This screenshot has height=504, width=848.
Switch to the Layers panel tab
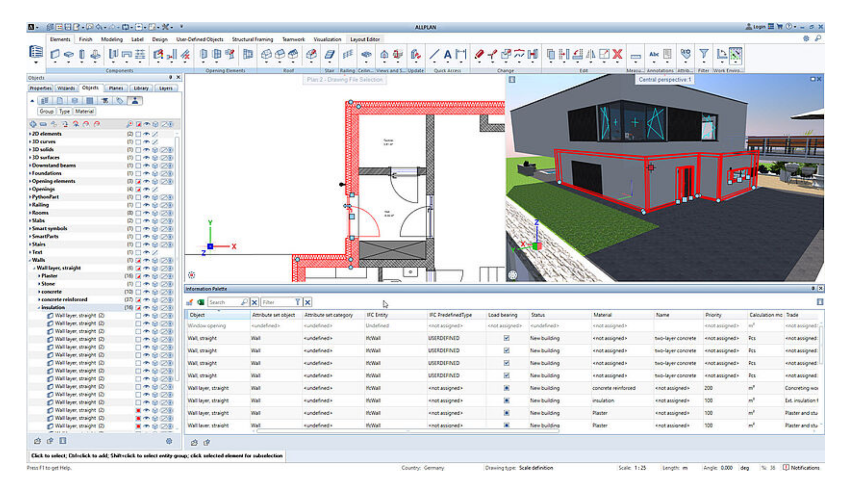coord(165,88)
